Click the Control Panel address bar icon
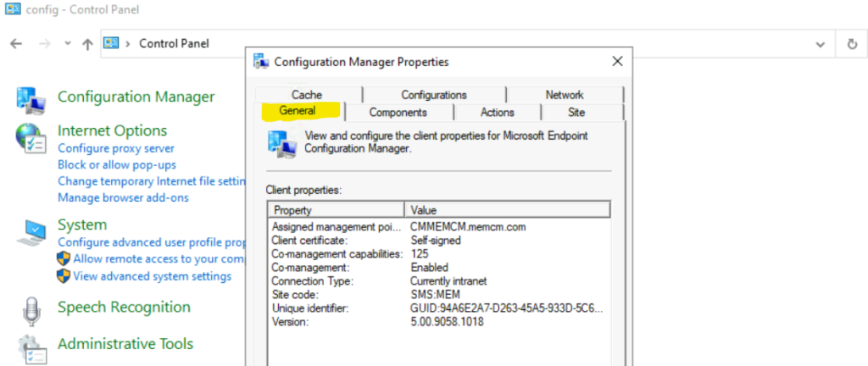 tap(111, 43)
